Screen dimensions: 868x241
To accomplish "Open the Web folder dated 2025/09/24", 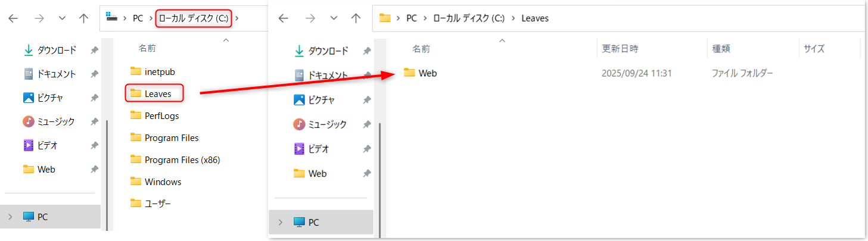I will 427,73.
